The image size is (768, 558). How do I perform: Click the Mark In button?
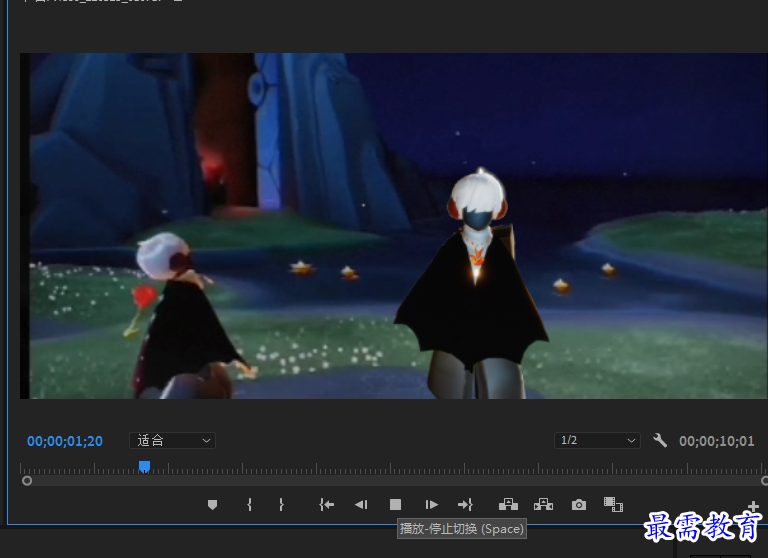pyautogui.click(x=249, y=505)
